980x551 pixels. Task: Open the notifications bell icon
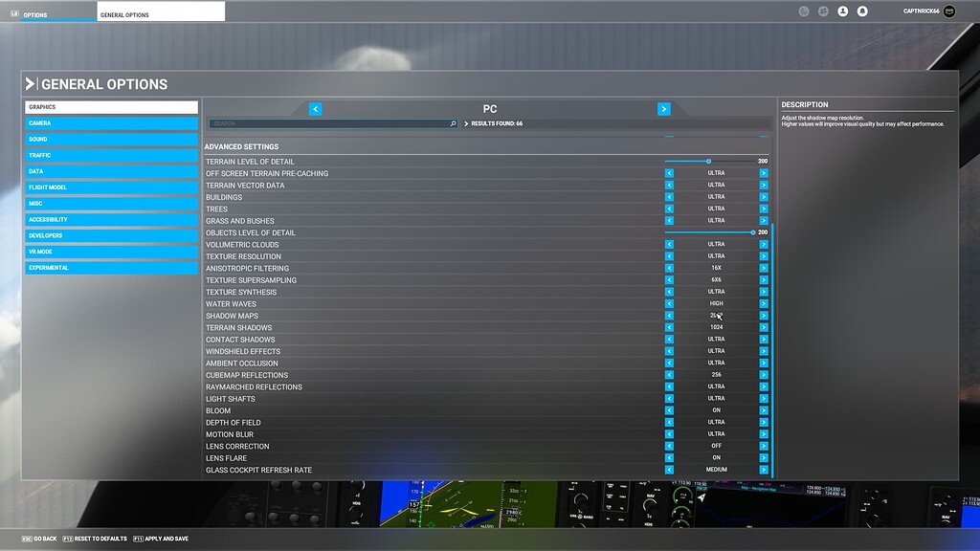[x=862, y=11]
